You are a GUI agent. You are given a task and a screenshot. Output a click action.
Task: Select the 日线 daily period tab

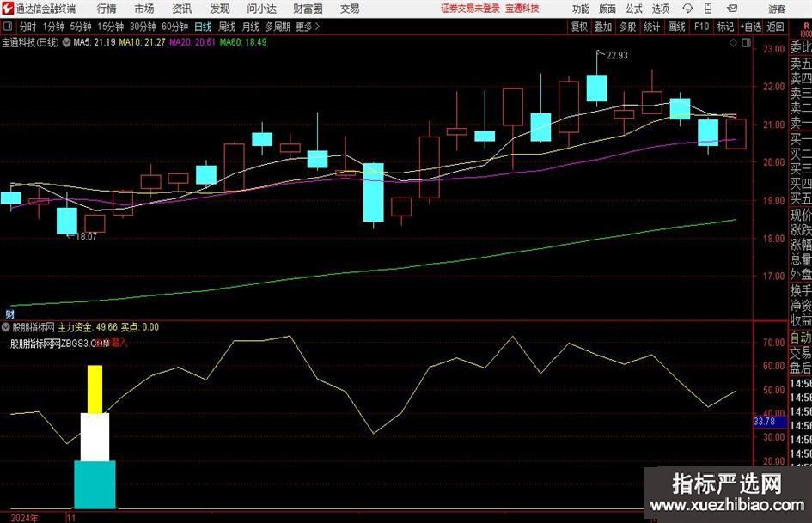203,27
